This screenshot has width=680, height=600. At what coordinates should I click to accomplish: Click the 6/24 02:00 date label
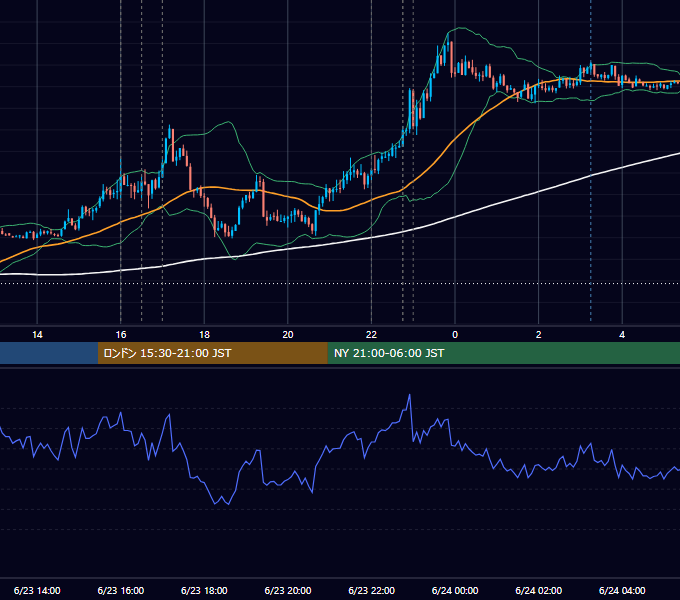[539, 590]
